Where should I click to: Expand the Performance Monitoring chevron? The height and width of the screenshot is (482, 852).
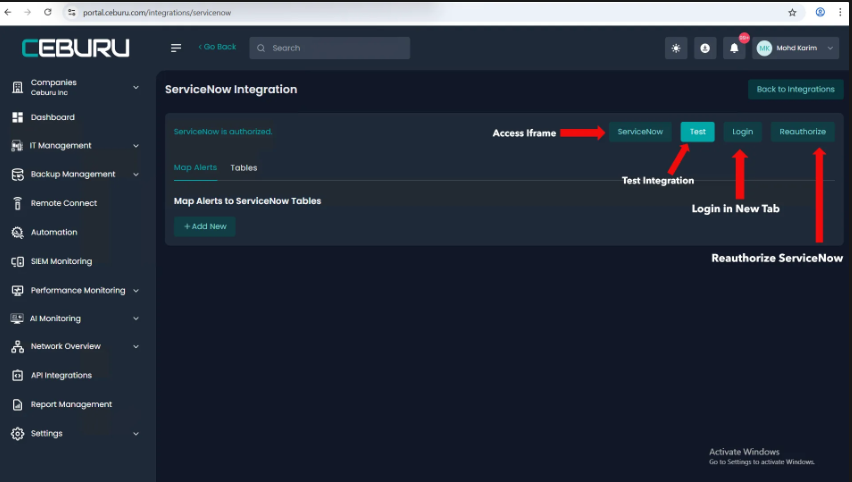136,291
